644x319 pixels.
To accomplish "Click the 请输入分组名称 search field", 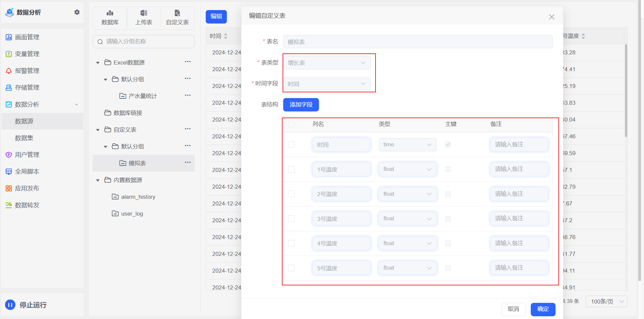I will (144, 42).
